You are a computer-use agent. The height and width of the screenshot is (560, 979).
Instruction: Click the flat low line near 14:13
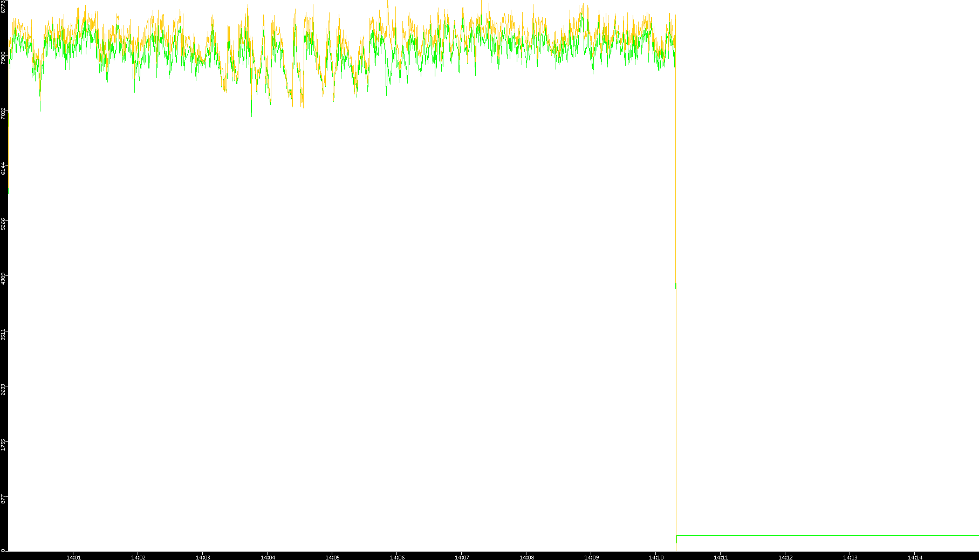pos(850,535)
